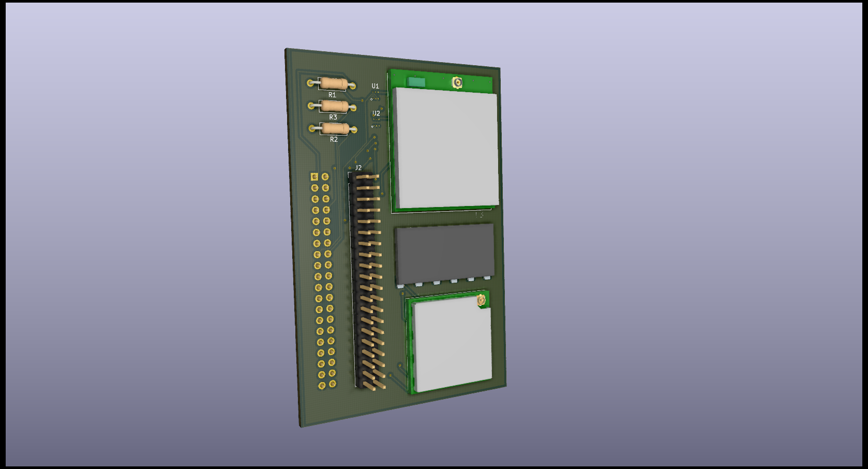This screenshot has width=868, height=469.
Task: Select the U1 silkscreen label
Action: coord(375,86)
